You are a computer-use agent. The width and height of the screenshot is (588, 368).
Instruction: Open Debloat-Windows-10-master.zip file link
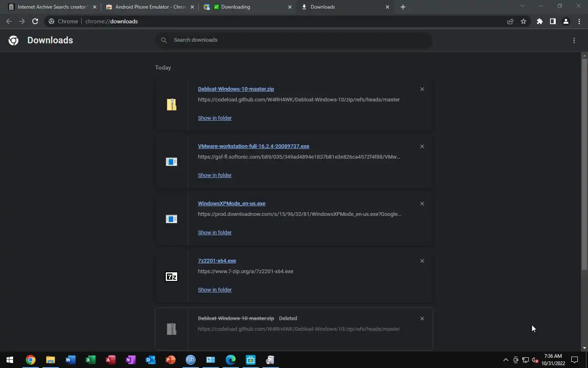point(236,89)
